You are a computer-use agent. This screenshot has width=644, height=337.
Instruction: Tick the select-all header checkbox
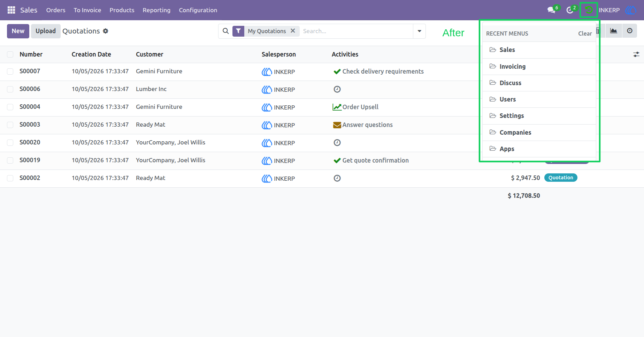10,54
